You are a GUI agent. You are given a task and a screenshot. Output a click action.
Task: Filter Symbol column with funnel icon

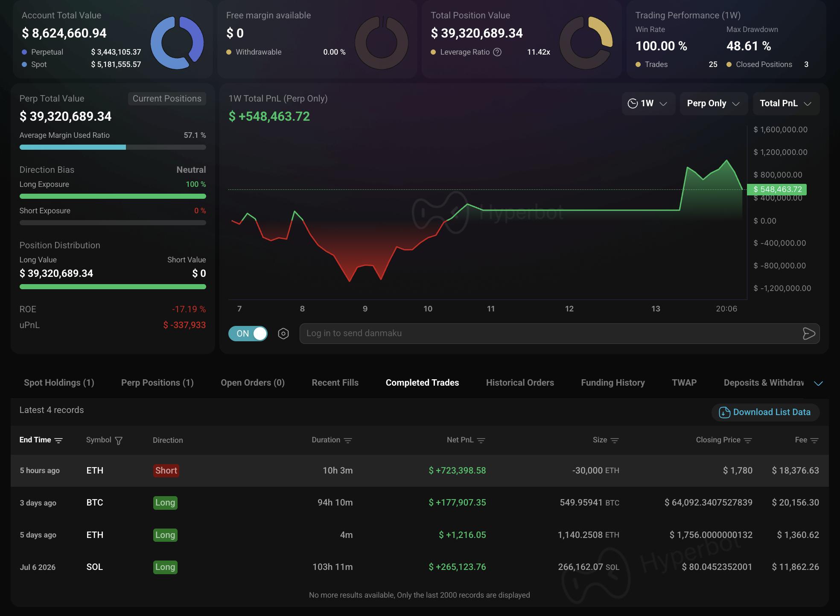coord(119,440)
